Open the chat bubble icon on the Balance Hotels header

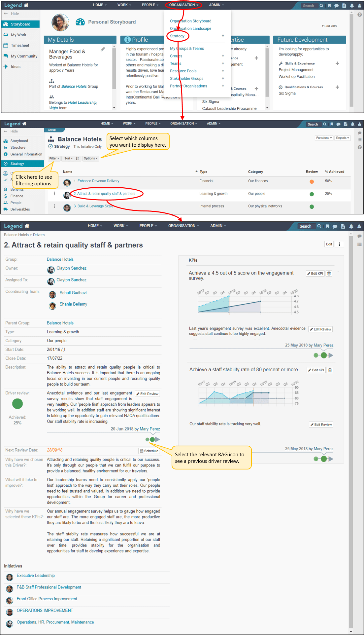click(338, 124)
